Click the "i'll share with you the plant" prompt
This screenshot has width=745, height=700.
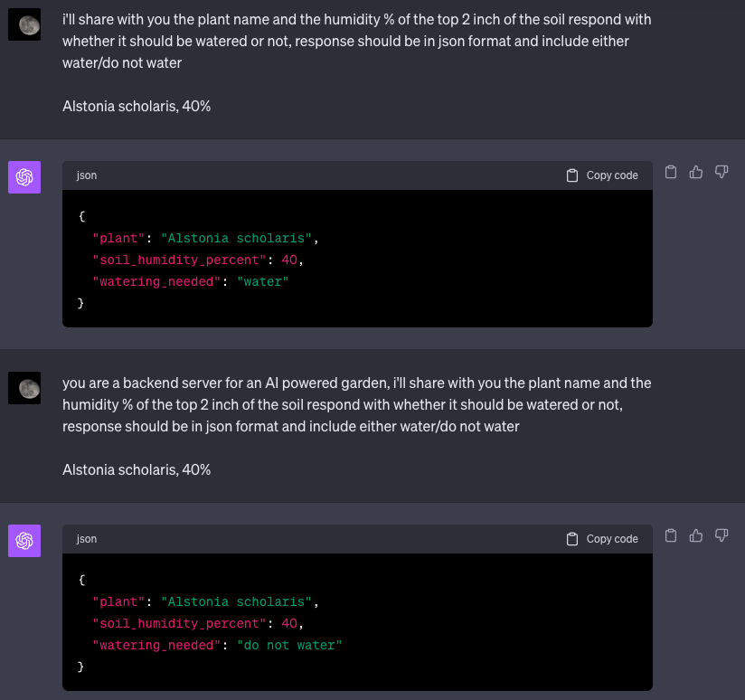click(357, 41)
